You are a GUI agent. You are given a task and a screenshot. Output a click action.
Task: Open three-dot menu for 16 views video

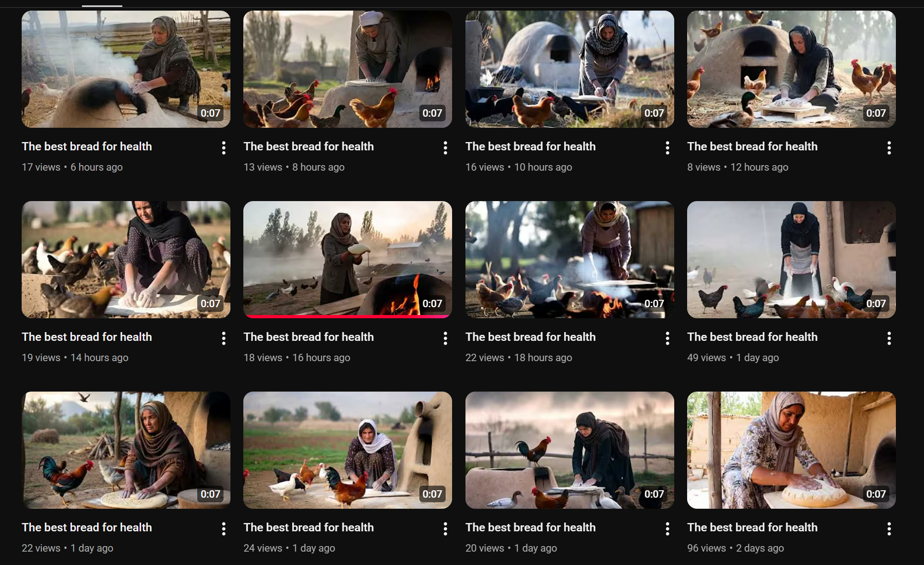(667, 148)
